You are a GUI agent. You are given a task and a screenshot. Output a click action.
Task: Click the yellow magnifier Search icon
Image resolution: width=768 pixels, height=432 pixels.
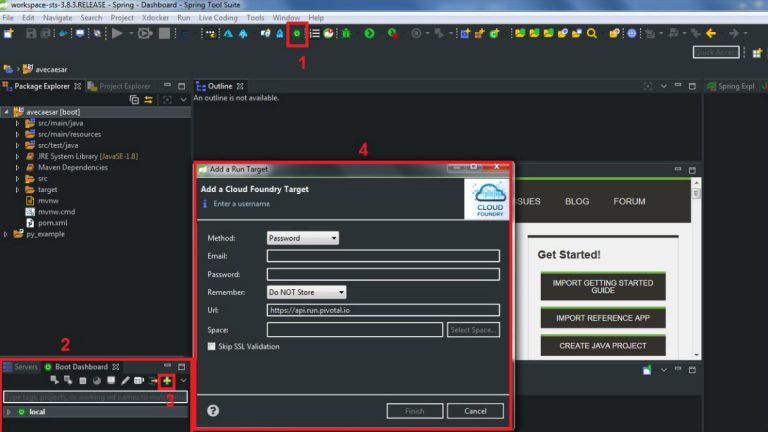coord(592,33)
